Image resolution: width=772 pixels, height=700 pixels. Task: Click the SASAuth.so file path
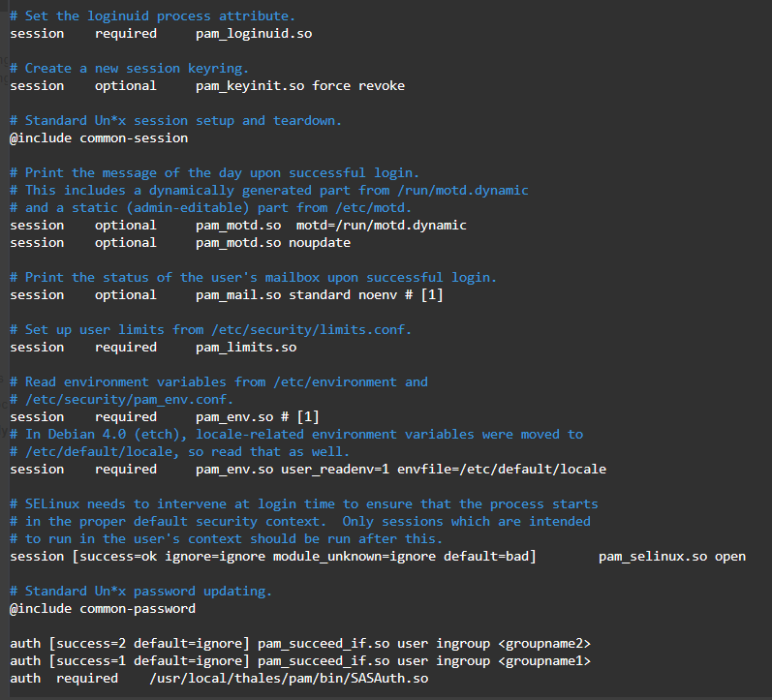tap(288, 678)
